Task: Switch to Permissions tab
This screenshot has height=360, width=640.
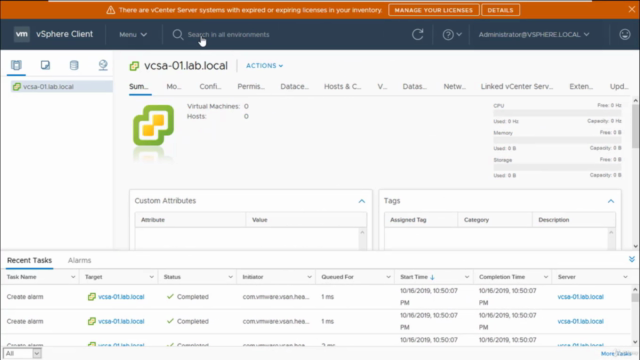Action: pyautogui.click(x=251, y=87)
